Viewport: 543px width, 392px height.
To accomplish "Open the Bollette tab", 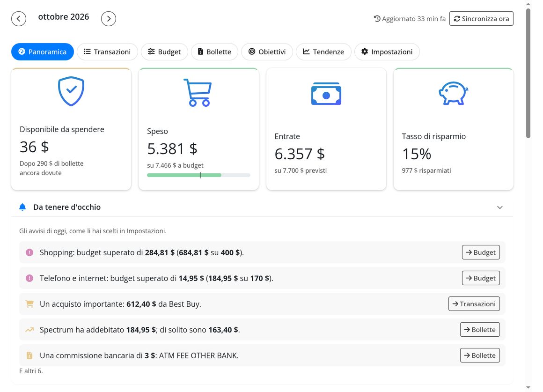I will click(x=214, y=52).
